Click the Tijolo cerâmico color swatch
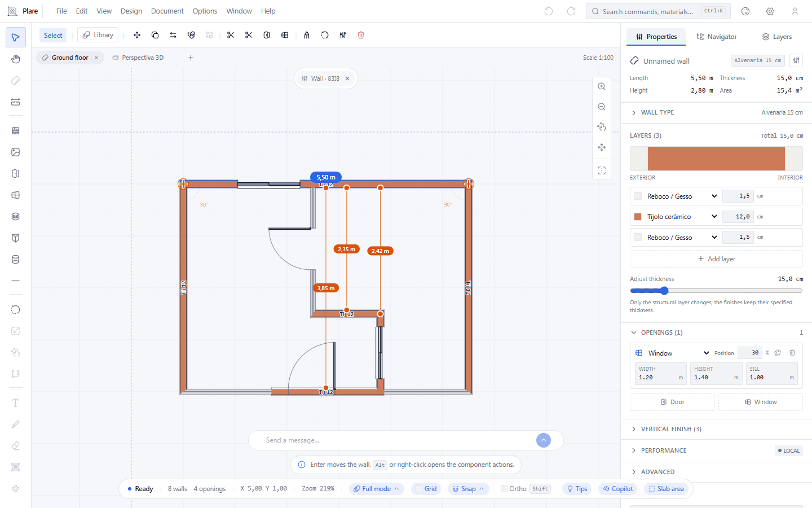812x508 pixels. pyautogui.click(x=638, y=217)
